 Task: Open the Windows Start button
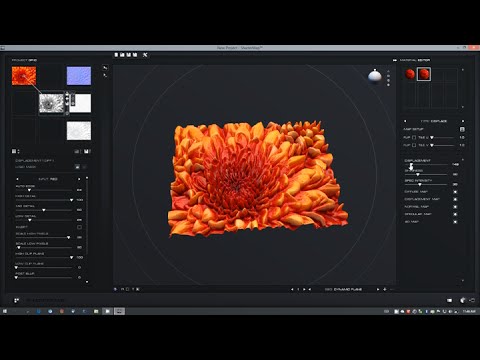[x=5, y=311]
